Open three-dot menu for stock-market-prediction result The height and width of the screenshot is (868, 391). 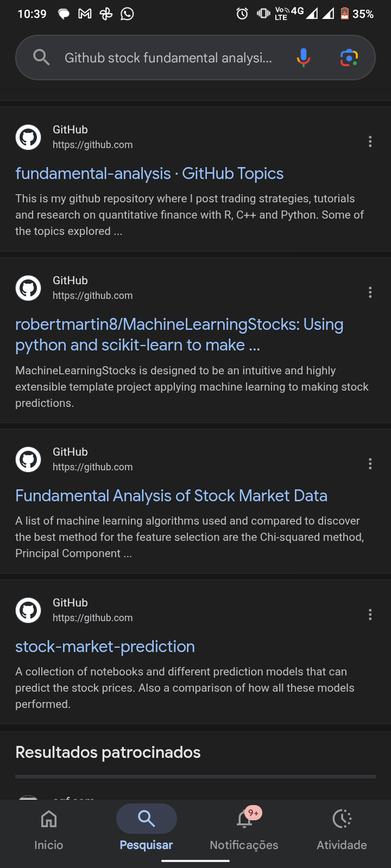coord(370,615)
